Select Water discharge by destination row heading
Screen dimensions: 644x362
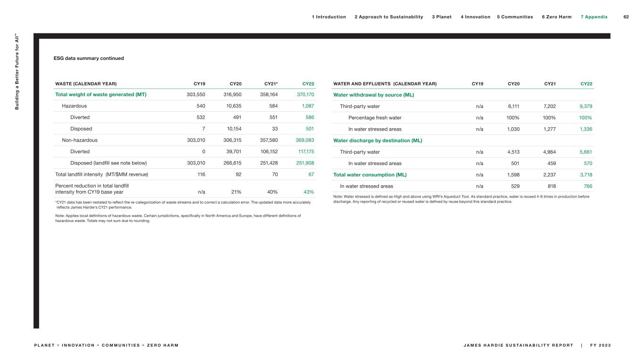(x=377, y=140)
